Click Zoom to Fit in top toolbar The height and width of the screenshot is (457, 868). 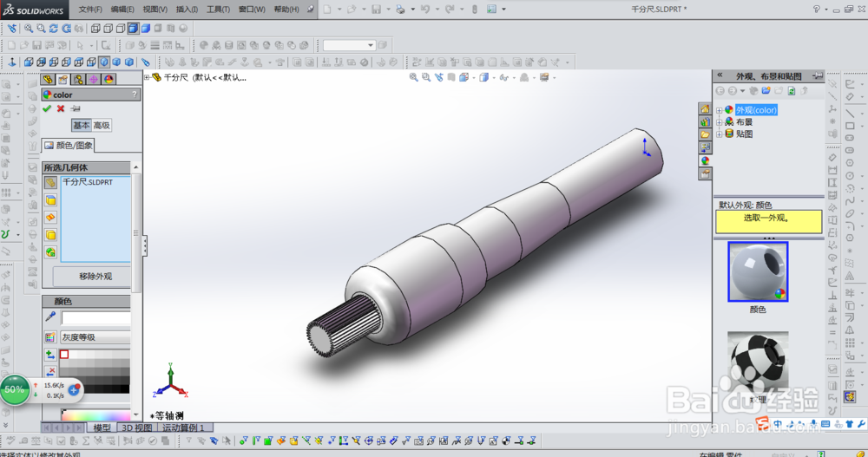pos(29,29)
